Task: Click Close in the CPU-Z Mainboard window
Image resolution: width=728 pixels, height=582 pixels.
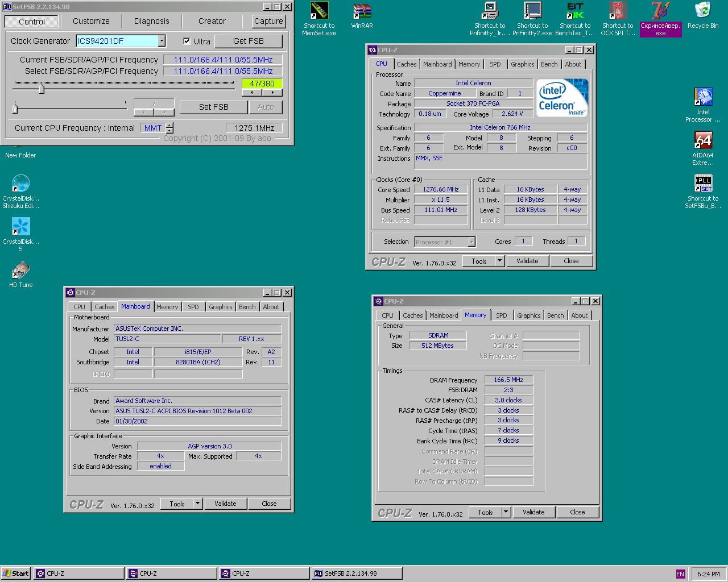Action: coord(269,504)
